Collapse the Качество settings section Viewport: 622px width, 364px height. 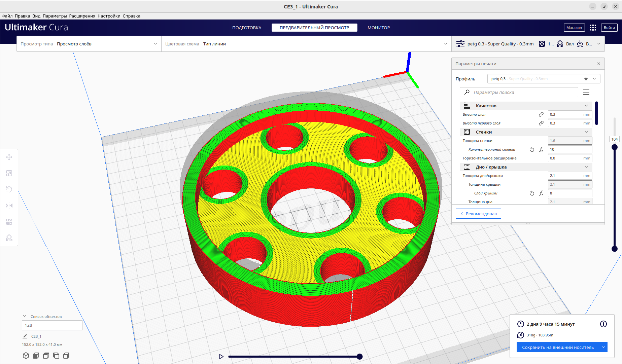(x=586, y=106)
